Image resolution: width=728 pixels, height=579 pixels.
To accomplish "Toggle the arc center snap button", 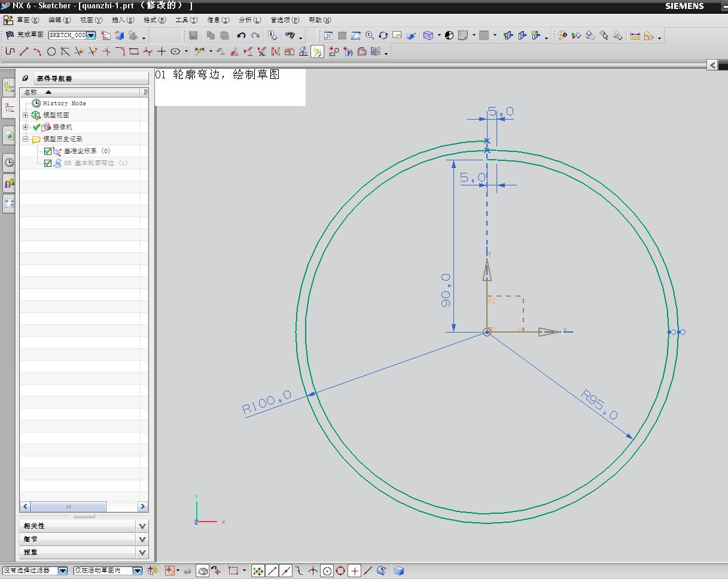I will pyautogui.click(x=327, y=571).
